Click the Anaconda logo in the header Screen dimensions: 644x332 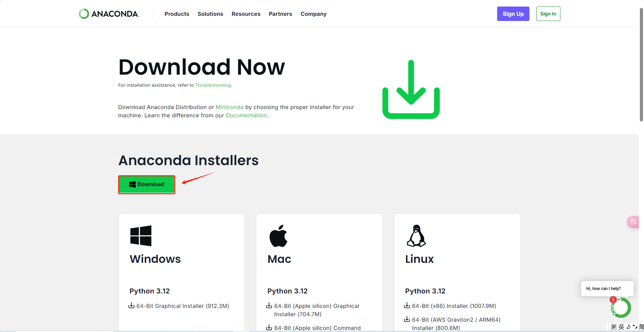[x=109, y=14]
